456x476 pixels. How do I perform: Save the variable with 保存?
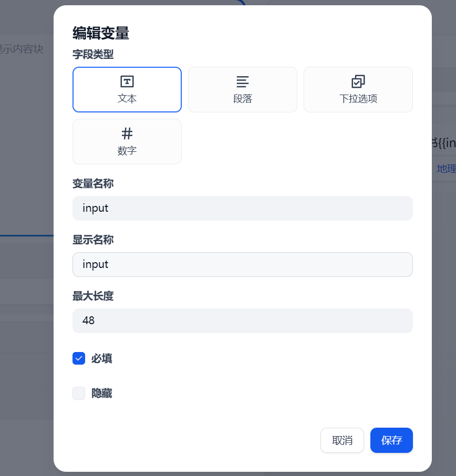coord(391,440)
